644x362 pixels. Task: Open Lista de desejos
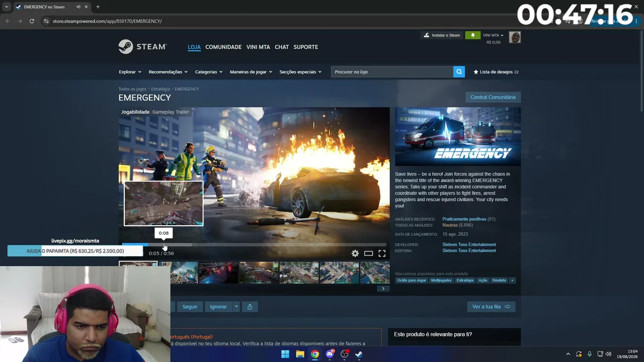tap(496, 72)
